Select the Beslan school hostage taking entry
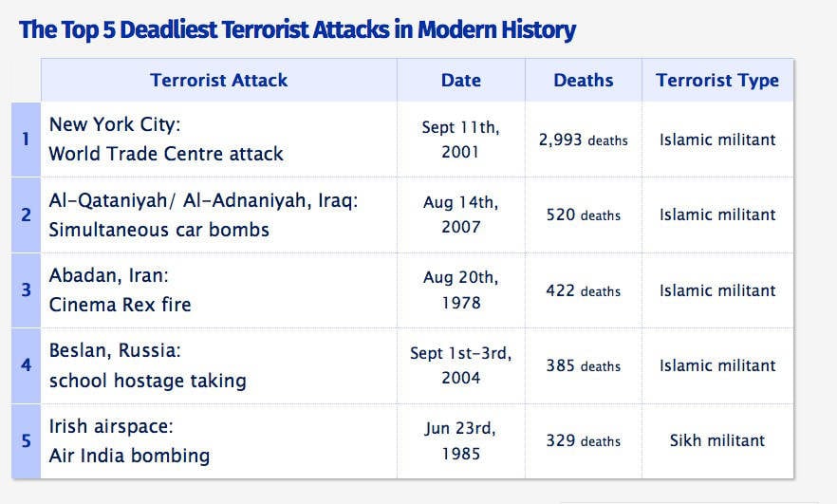This screenshot has width=837, height=504. point(147,365)
